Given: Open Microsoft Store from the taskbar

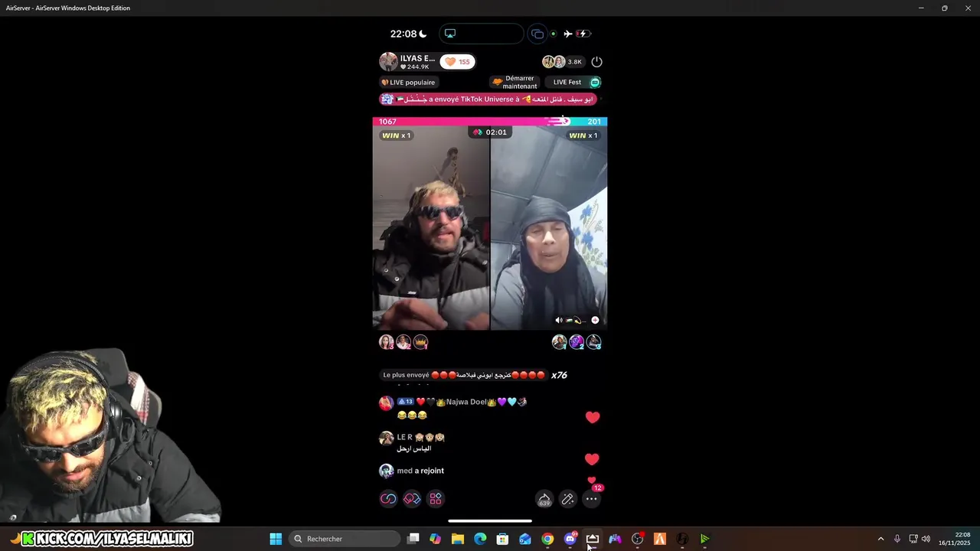Looking at the screenshot, I should tap(502, 539).
